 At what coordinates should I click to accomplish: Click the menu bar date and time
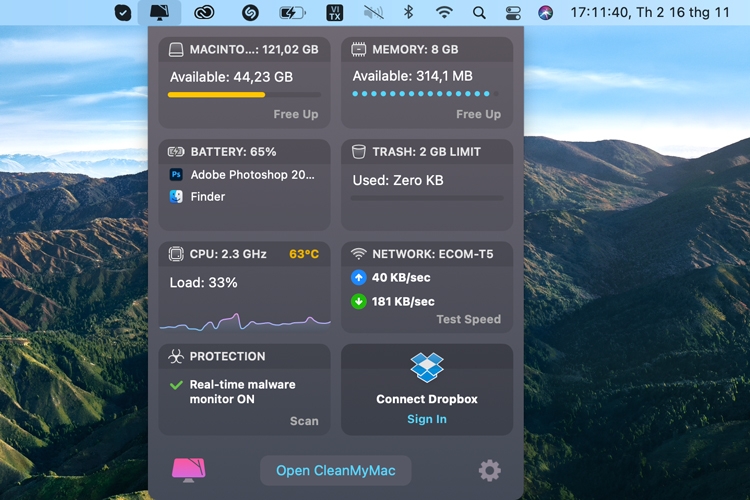[650, 12]
